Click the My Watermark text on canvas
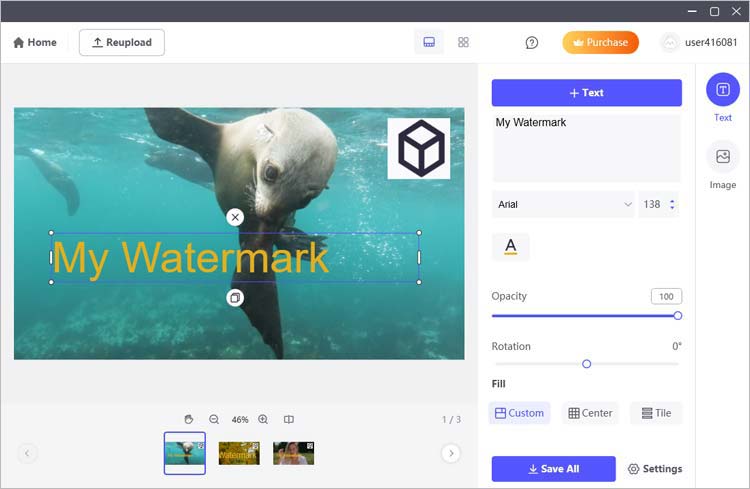This screenshot has width=750, height=489. (x=190, y=258)
